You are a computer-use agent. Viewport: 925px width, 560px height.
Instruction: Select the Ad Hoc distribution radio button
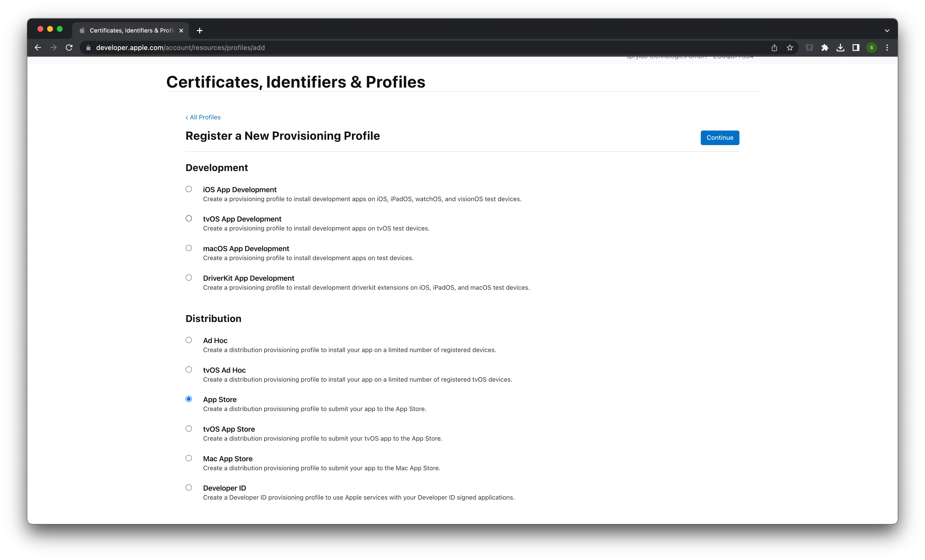tap(189, 340)
